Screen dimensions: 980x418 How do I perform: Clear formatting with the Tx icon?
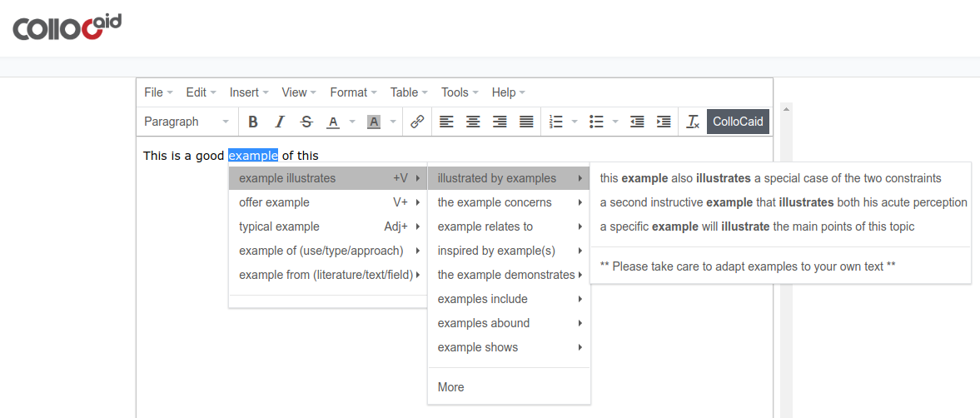tap(693, 122)
